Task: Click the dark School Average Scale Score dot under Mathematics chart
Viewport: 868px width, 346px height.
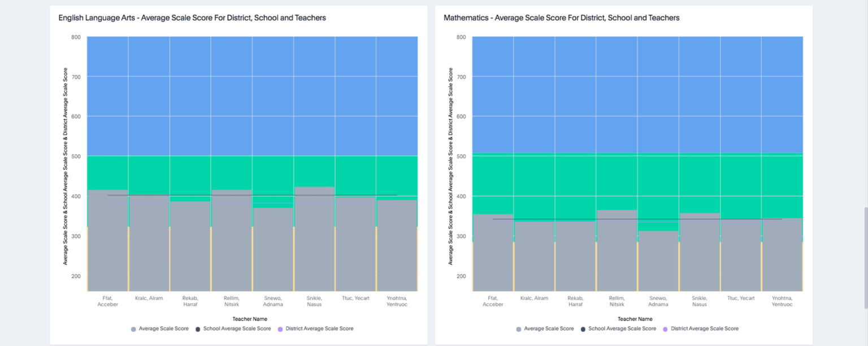Action: click(x=582, y=328)
